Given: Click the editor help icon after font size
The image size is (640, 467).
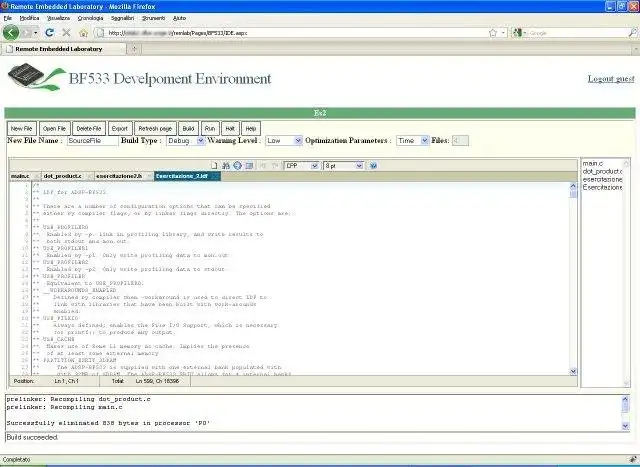Looking at the screenshot, I should [373, 165].
